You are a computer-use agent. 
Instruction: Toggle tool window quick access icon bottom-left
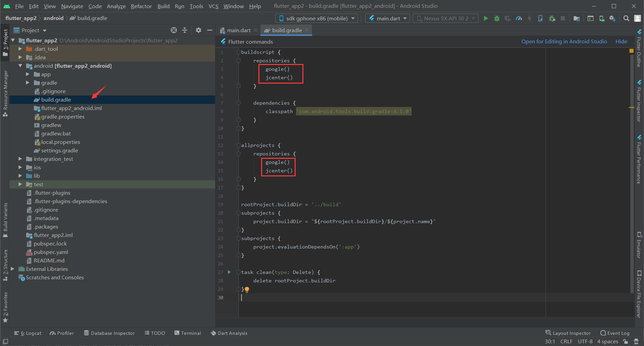click(x=5, y=342)
